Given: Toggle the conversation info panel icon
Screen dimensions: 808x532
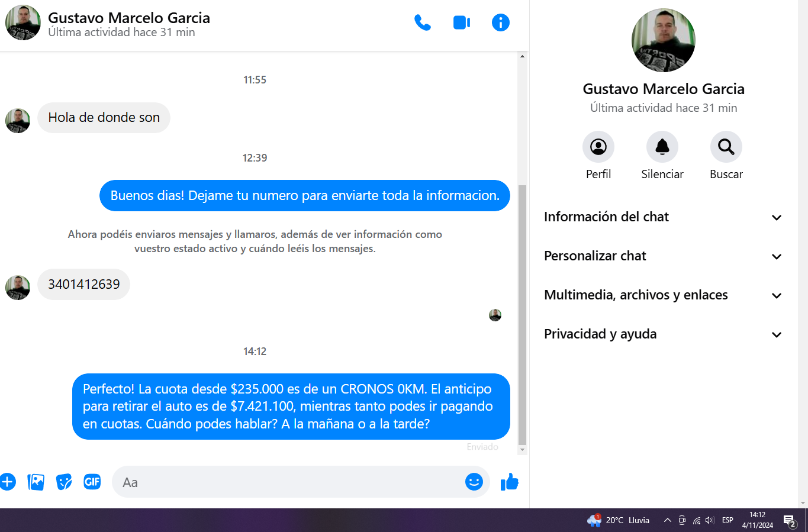Looking at the screenshot, I should pyautogui.click(x=501, y=22).
